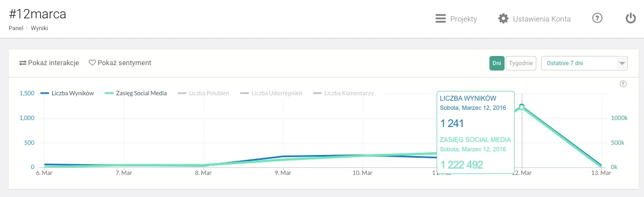Click Pokaż sentyment link
The height and width of the screenshot is (197, 644).
pyautogui.click(x=124, y=63)
